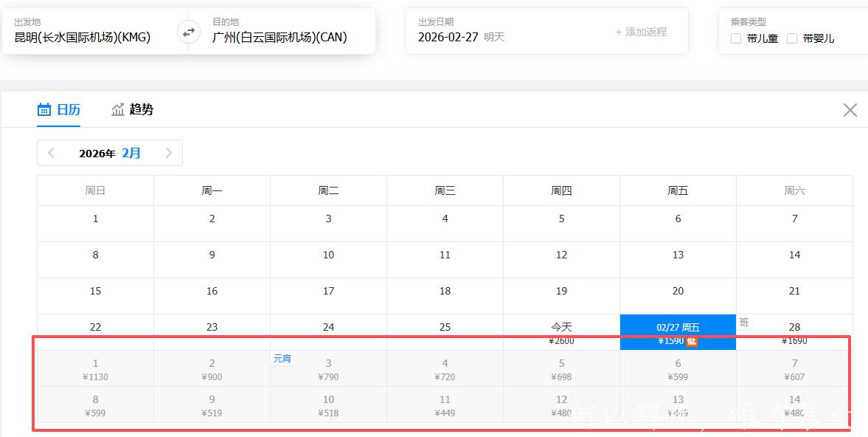Choose March 3 元宵 priced ¥790
This screenshot has width=868, height=437.
[x=328, y=368]
